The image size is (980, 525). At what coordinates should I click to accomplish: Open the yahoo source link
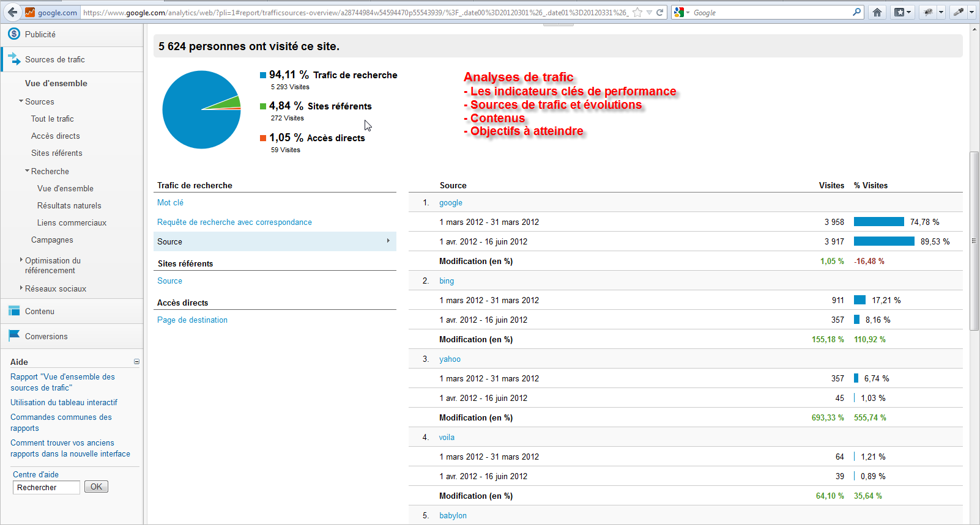pos(450,359)
